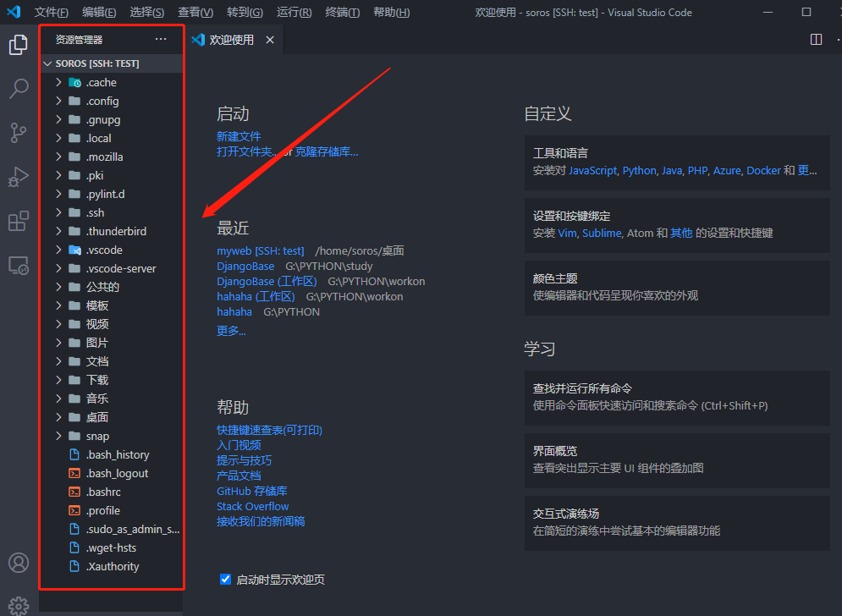842x616 pixels.
Task: Expand the .mozilla folder
Action: pyautogui.click(x=58, y=157)
